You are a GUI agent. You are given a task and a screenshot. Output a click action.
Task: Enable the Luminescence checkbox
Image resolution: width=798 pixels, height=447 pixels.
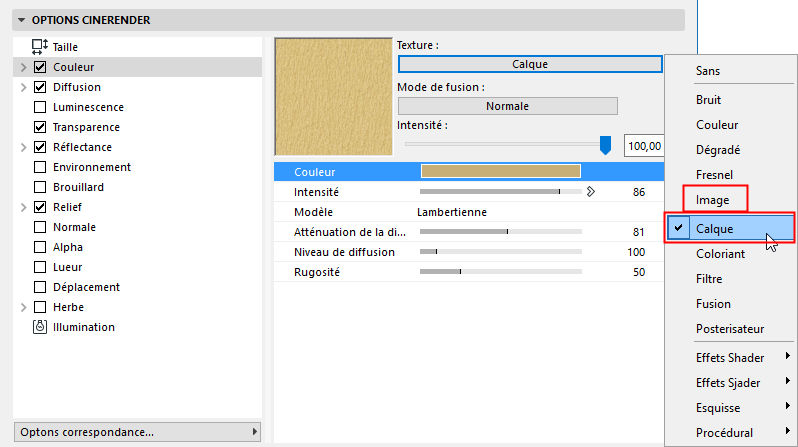[40, 107]
